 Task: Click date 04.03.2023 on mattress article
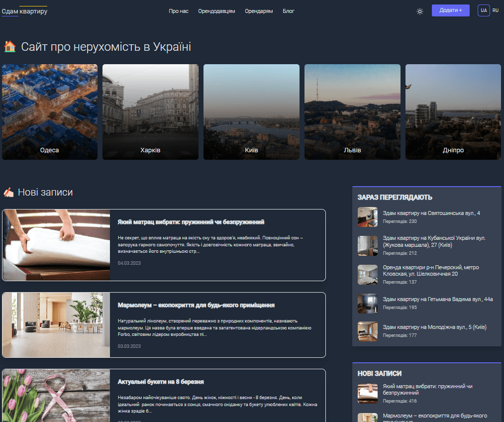tap(129, 263)
